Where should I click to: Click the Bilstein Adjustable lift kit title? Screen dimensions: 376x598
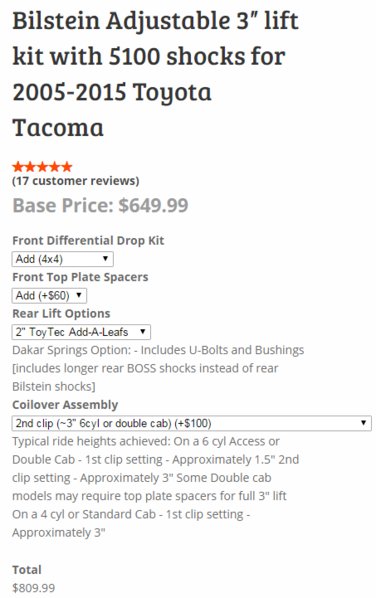pyautogui.click(x=155, y=74)
